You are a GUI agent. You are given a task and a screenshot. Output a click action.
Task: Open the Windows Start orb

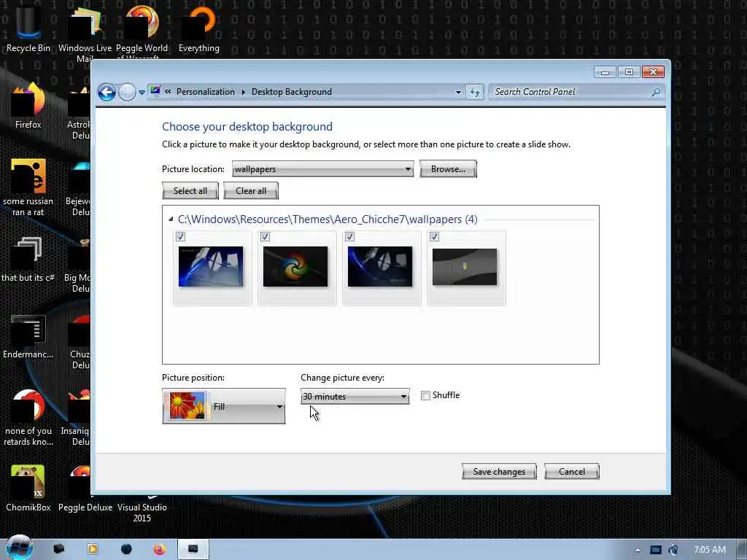tap(19, 548)
